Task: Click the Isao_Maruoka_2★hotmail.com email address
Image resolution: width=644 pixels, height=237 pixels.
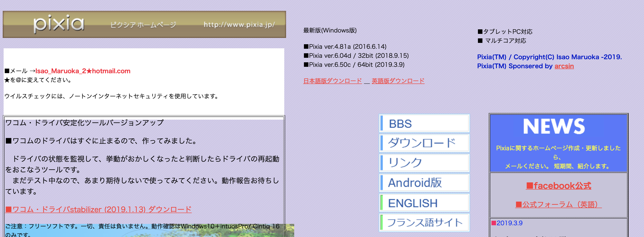Action: (x=83, y=71)
